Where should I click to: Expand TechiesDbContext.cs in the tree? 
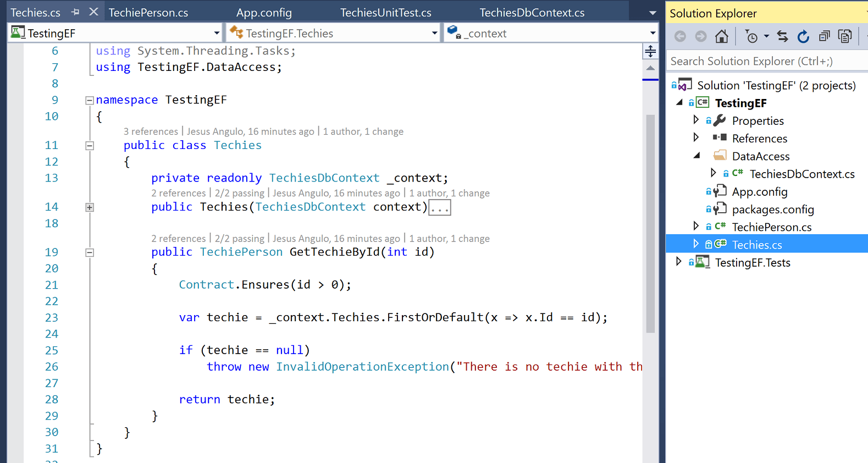coord(714,173)
